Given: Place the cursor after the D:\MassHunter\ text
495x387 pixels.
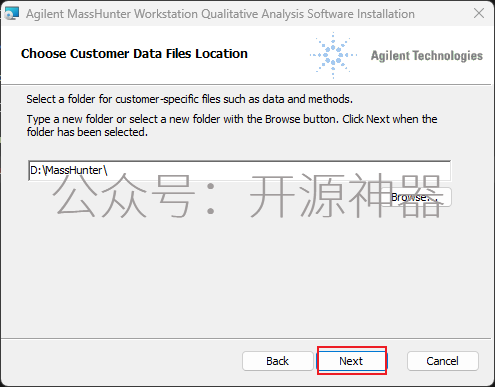Looking at the screenshot, I should pos(108,171).
